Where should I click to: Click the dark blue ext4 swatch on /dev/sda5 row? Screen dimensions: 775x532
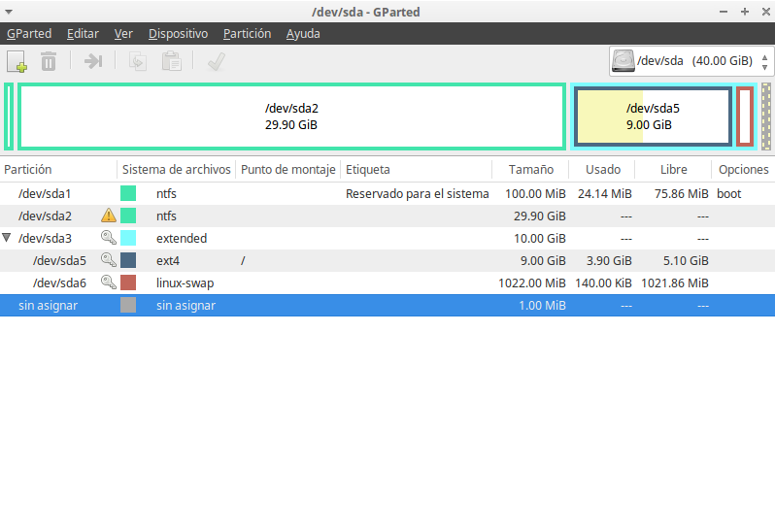coord(128,260)
